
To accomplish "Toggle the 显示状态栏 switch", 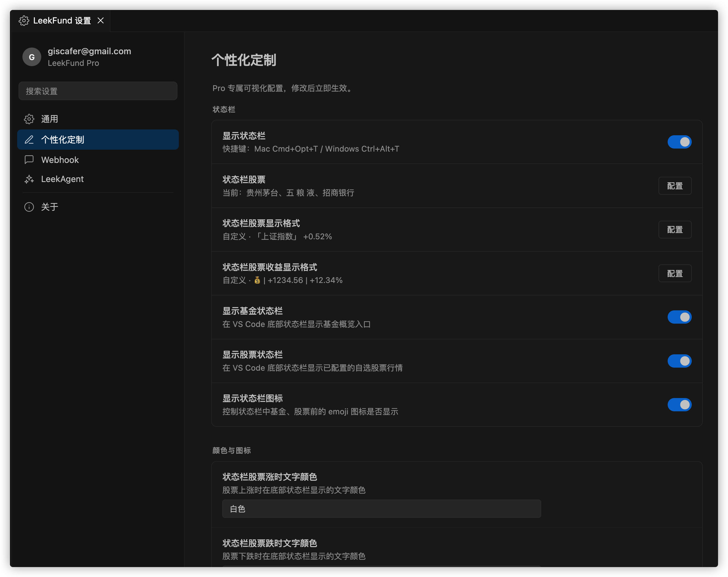I will [679, 142].
